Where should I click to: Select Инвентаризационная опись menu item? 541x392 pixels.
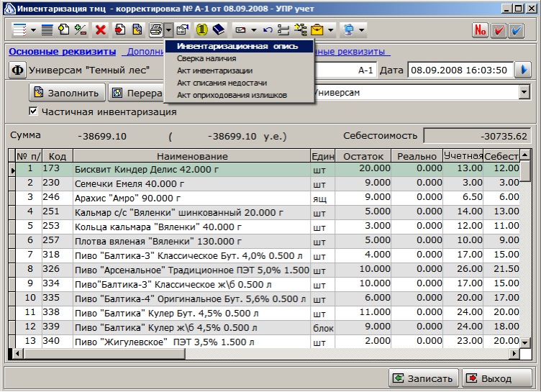(239, 46)
